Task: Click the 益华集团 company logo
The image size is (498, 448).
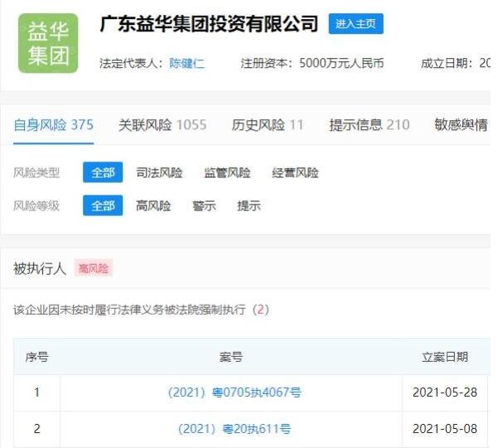Action: point(48,43)
